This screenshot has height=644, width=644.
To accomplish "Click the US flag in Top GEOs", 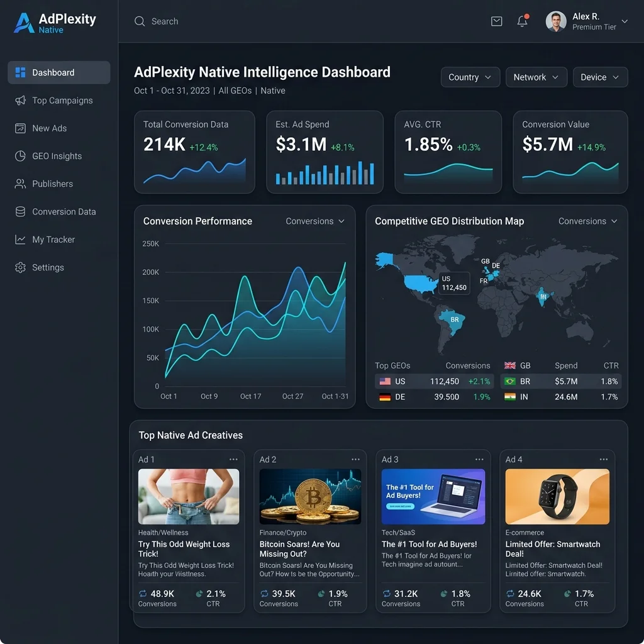I will [385, 381].
